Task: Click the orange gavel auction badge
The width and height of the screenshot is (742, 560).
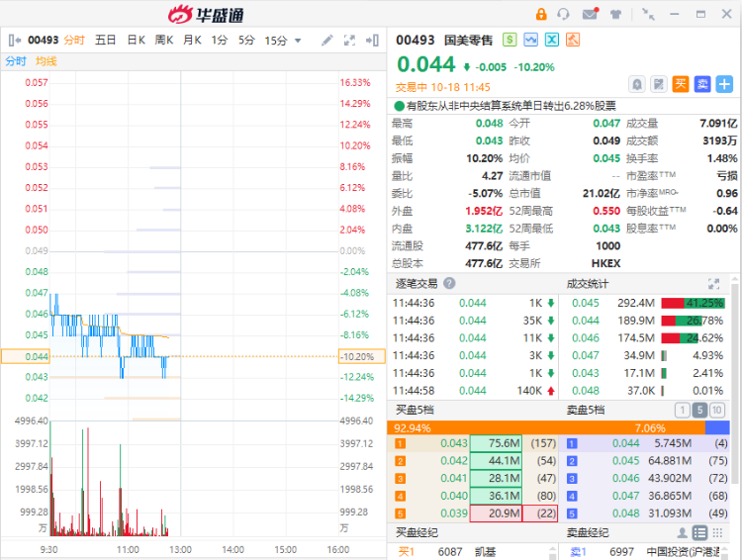Action: (573, 40)
